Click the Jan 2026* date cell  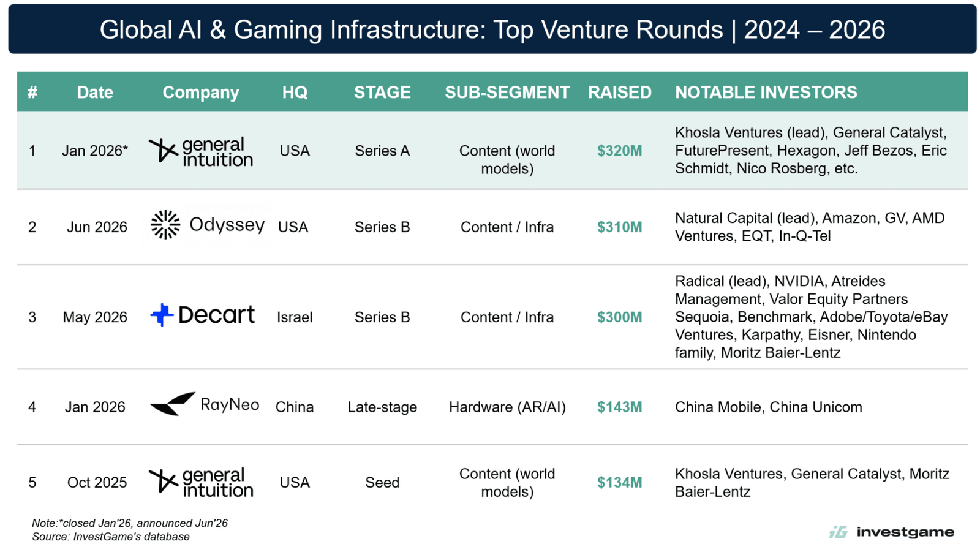point(95,151)
